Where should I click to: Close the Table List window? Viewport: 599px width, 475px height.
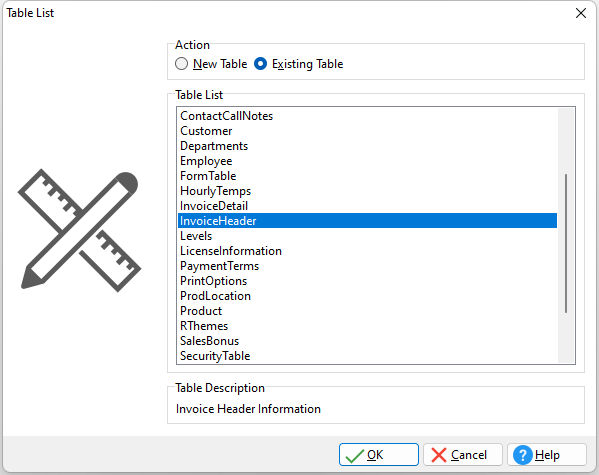[x=581, y=13]
